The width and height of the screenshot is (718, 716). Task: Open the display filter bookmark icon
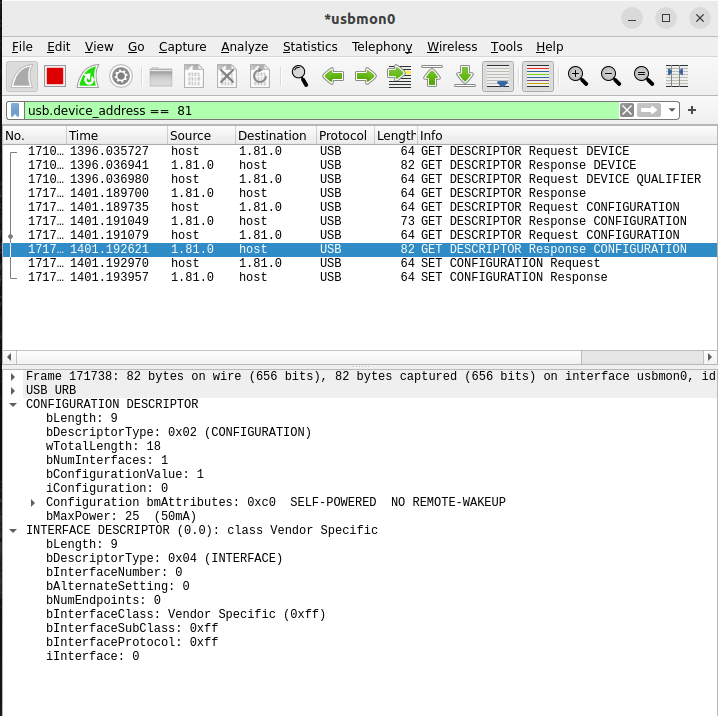point(15,110)
